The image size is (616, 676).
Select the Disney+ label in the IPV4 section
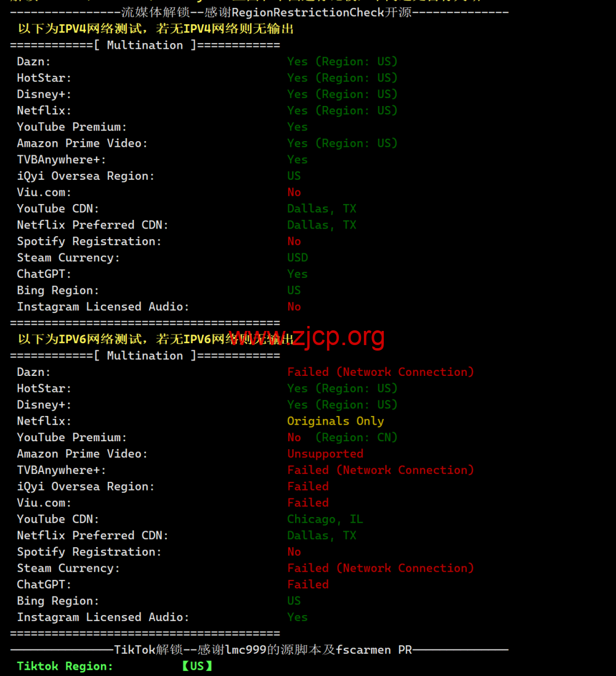click(x=44, y=94)
